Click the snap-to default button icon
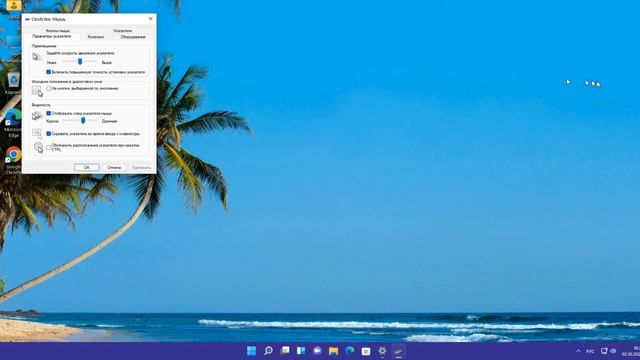The height and width of the screenshot is (360, 640). pos(37,91)
